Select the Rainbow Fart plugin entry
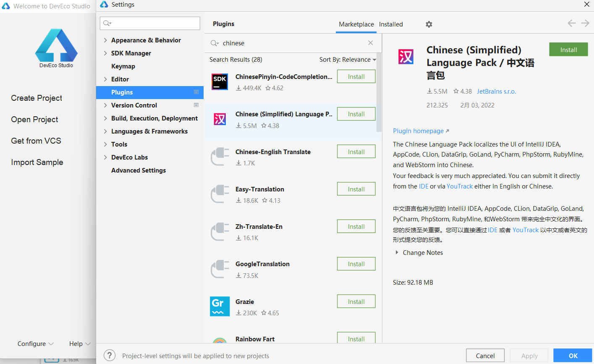The image size is (594, 364). (x=293, y=338)
